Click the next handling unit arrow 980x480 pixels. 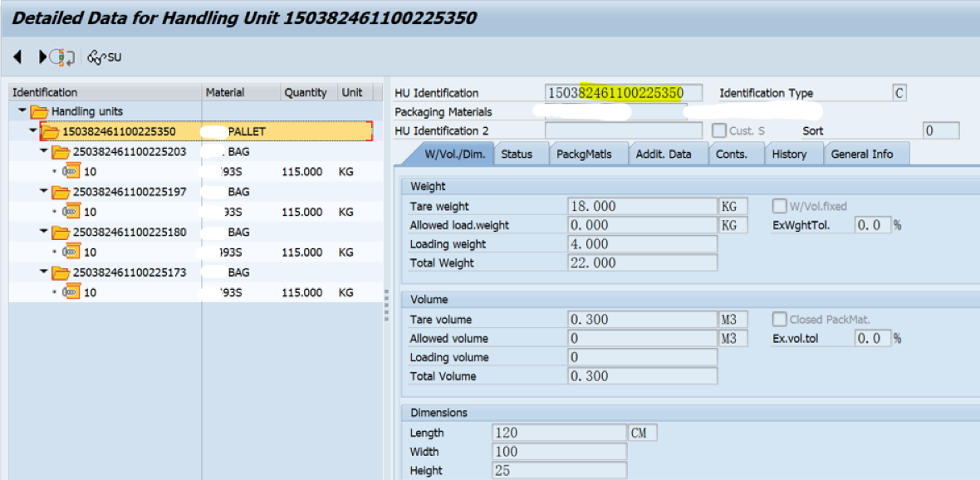point(42,57)
